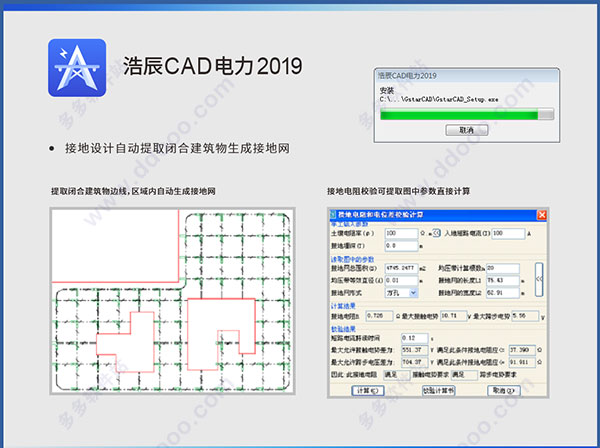The width and height of the screenshot is (600, 448).
Task: Click the tall << collapse button at dialog right
Action: [x=539, y=280]
